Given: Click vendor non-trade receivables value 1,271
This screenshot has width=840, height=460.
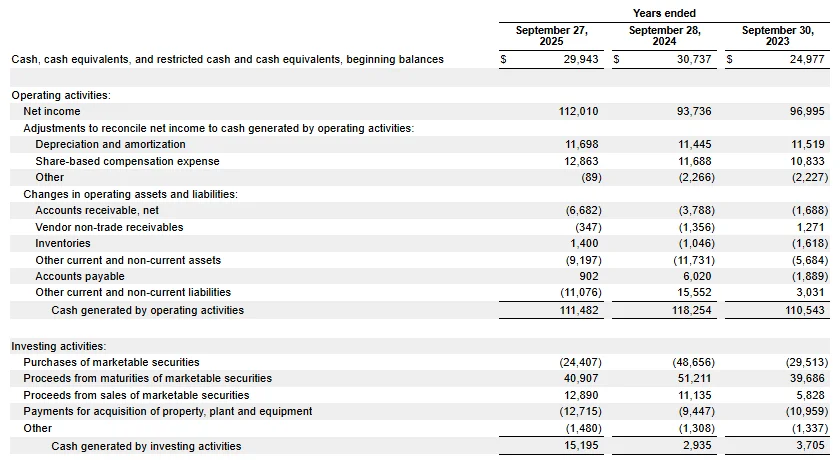Looking at the screenshot, I should (810, 228).
